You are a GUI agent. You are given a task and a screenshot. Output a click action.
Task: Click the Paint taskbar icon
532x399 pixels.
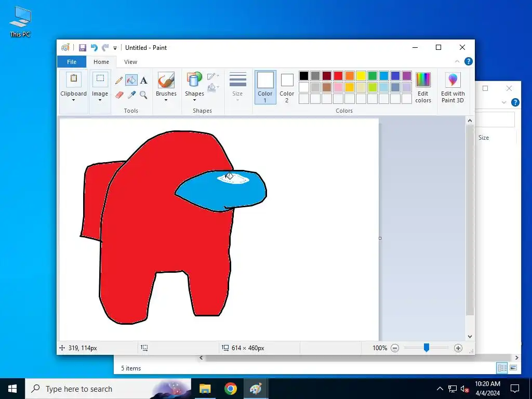click(x=256, y=389)
